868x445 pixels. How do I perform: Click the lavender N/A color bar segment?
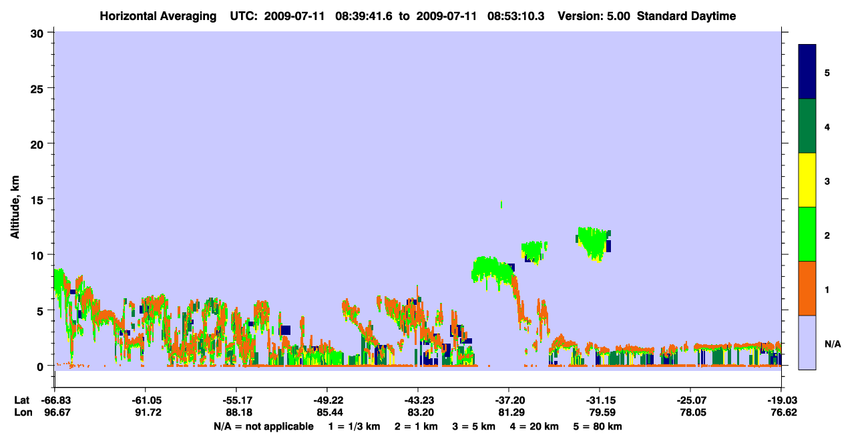[x=807, y=342]
